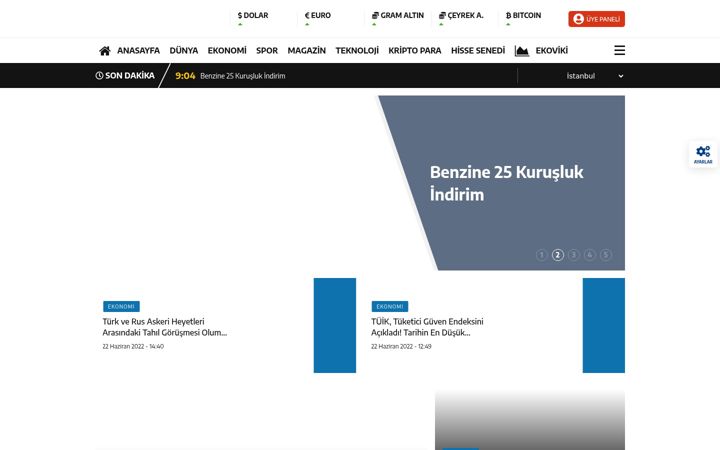Click EKONOMİ tag above TÜİK article
The image size is (720, 450).
tap(389, 306)
